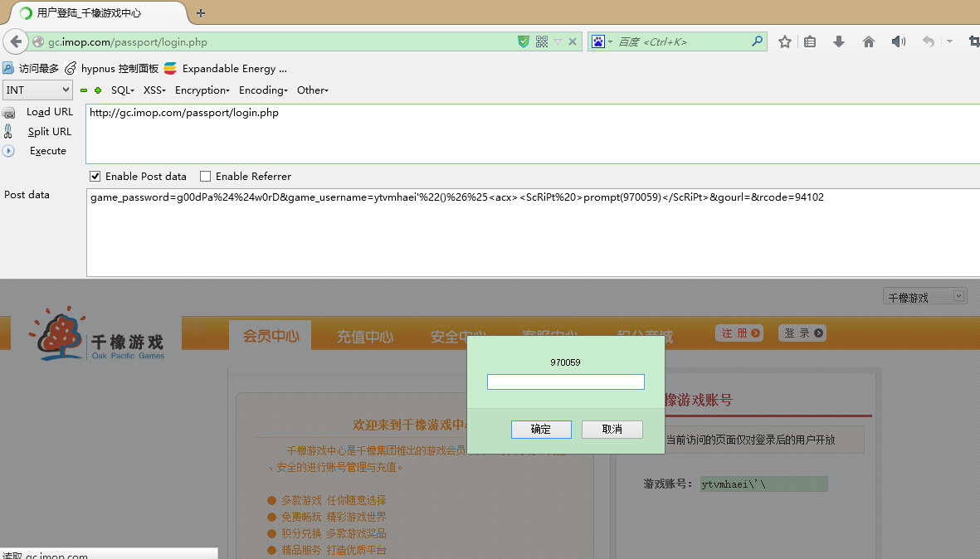
Task: Click the 注册 button
Action: click(x=739, y=333)
